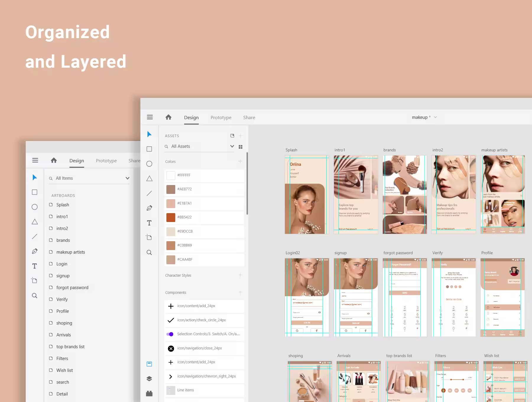Click plus button beside ASSETS header

point(241,136)
